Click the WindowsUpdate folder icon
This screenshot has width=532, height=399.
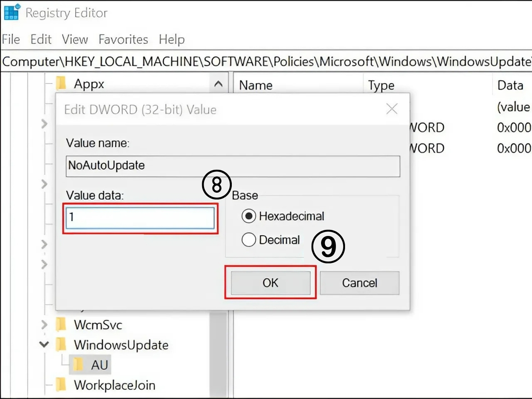61,345
